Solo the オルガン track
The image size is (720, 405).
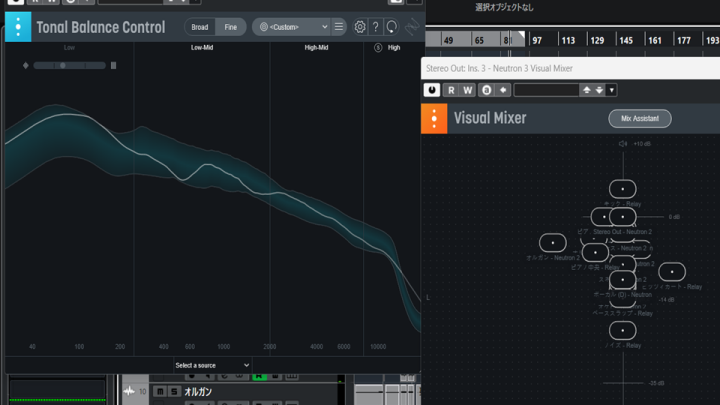(174, 392)
